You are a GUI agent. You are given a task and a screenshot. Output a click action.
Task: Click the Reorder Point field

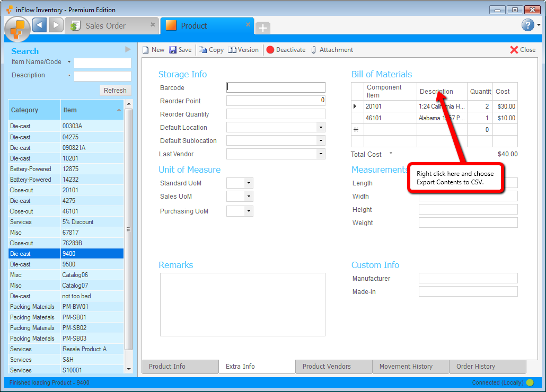coord(276,101)
